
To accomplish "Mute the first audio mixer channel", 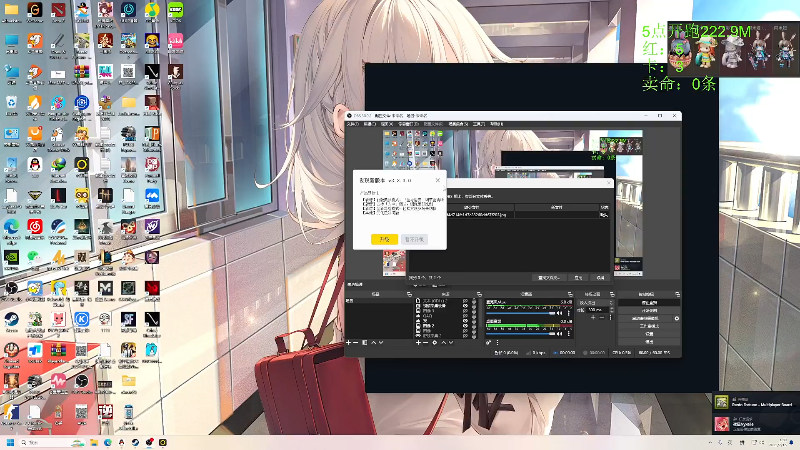I will (x=559, y=313).
